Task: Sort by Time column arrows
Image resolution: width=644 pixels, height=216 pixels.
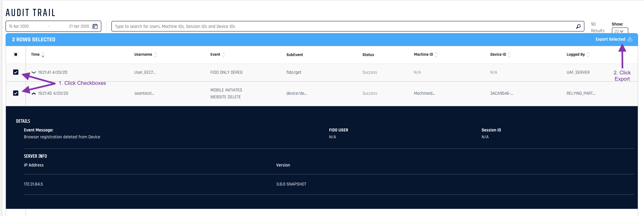Action: pyautogui.click(x=43, y=55)
